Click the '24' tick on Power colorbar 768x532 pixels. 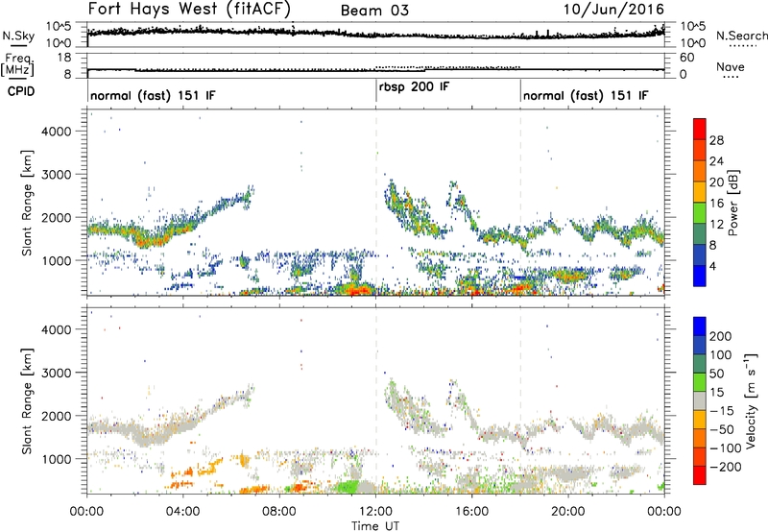point(716,161)
